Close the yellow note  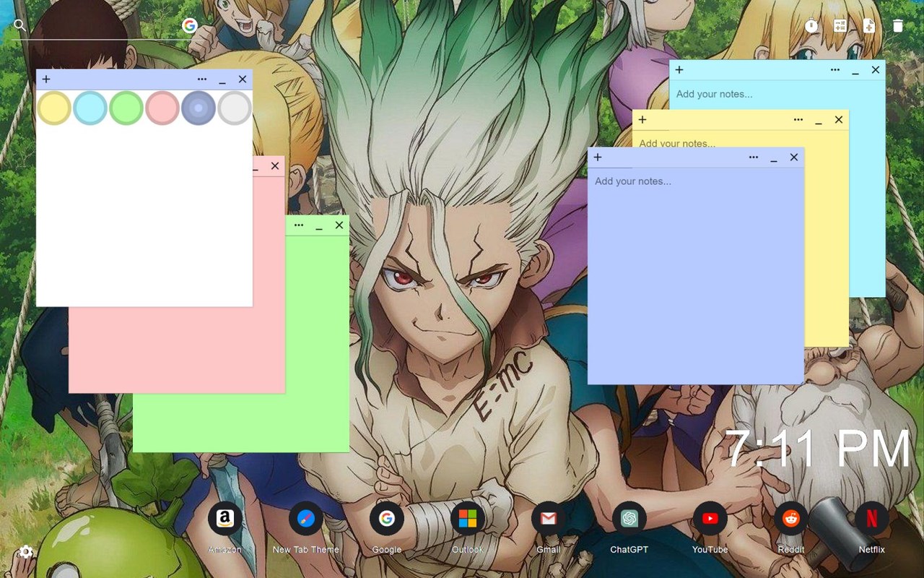839,120
